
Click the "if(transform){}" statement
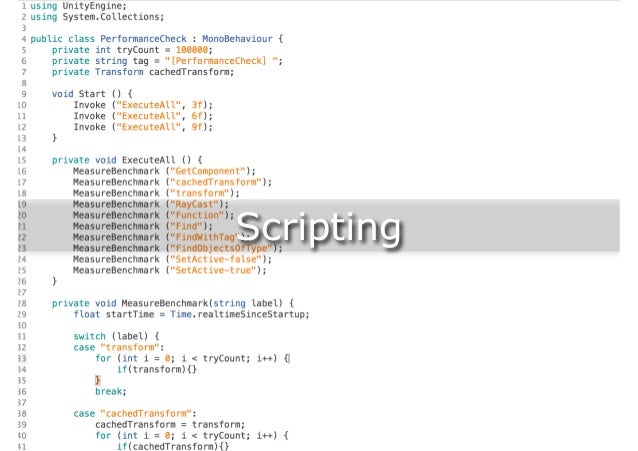(157, 370)
